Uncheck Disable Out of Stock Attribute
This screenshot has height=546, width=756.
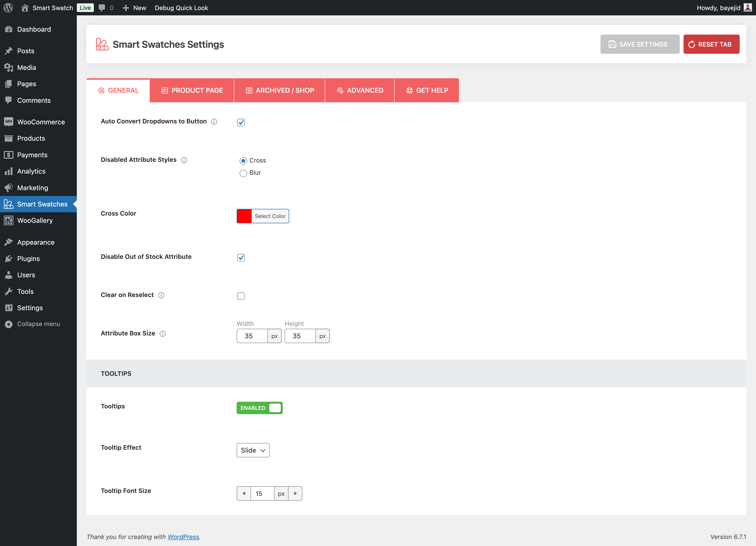tap(241, 257)
